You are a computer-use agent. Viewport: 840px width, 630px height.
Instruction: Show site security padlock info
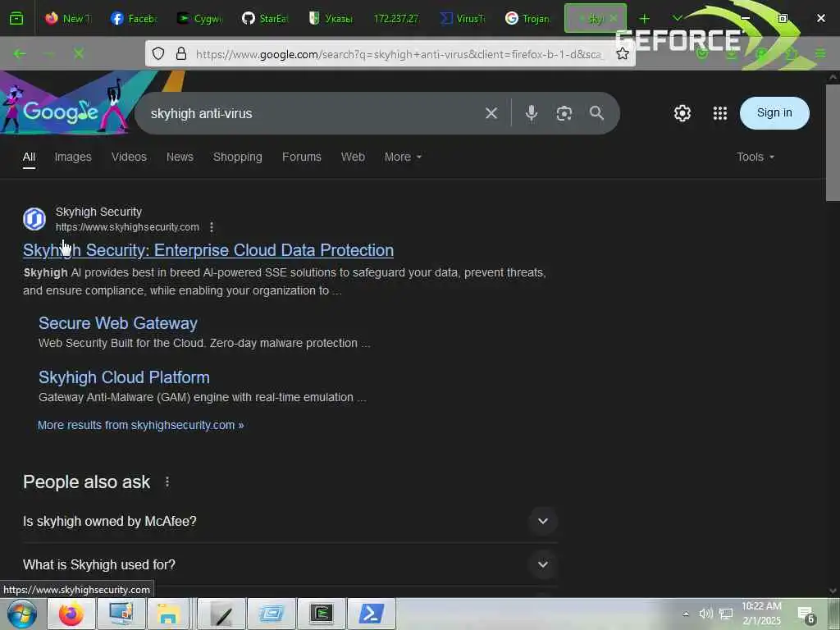(x=181, y=53)
